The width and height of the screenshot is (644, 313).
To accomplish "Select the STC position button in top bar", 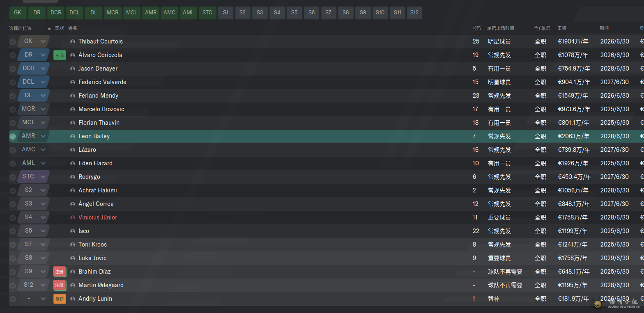I will pos(207,13).
